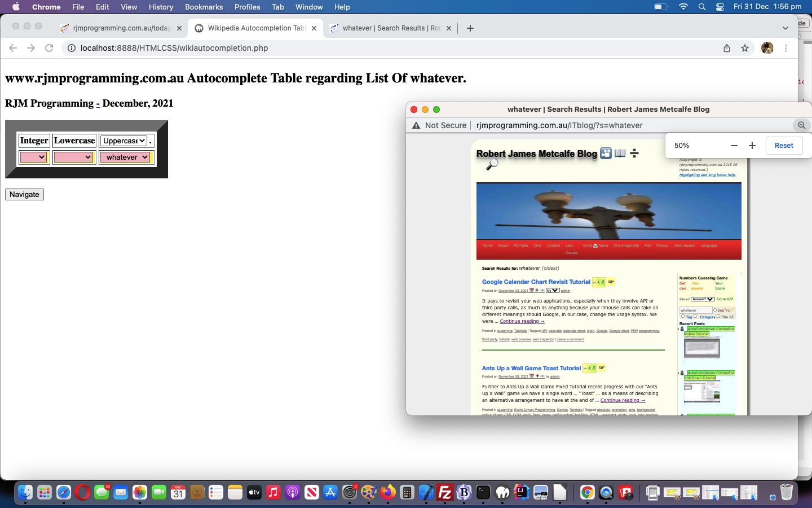The width and height of the screenshot is (812, 508).
Task: Click the movie camera icon beside the blog title
Action: 606,153
